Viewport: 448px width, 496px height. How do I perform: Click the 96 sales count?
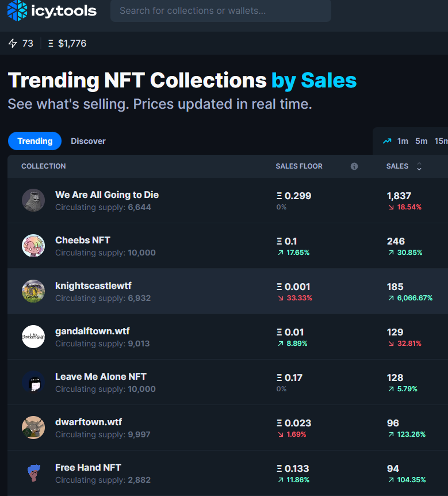(393, 423)
